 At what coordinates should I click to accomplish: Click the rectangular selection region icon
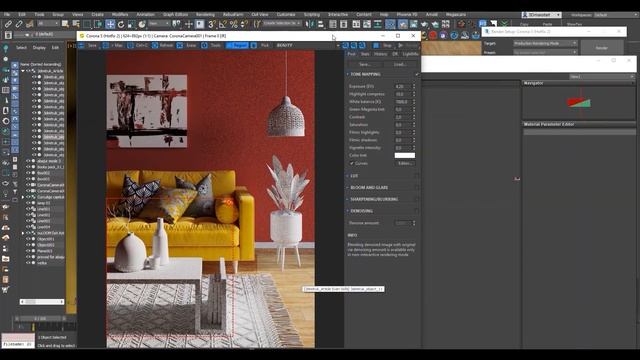[87, 24]
